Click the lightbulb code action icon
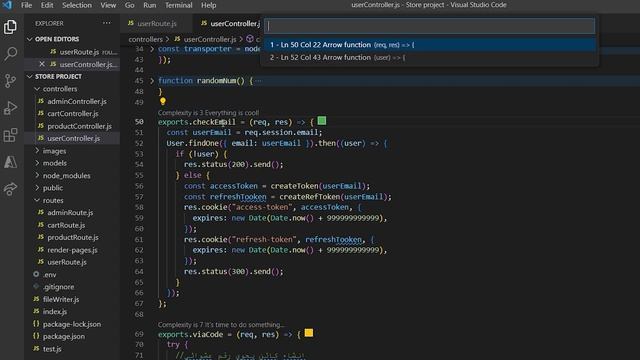The width and height of the screenshot is (640, 360). pyautogui.click(x=163, y=101)
